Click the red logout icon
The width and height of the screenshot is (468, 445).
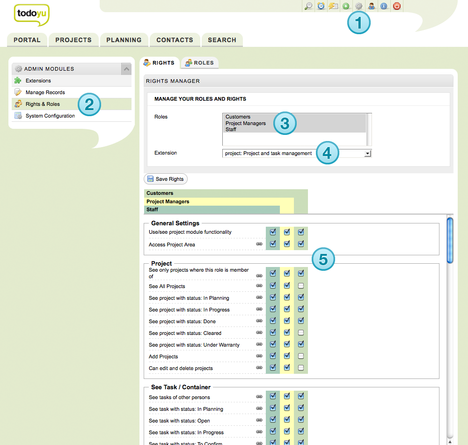[x=397, y=6]
